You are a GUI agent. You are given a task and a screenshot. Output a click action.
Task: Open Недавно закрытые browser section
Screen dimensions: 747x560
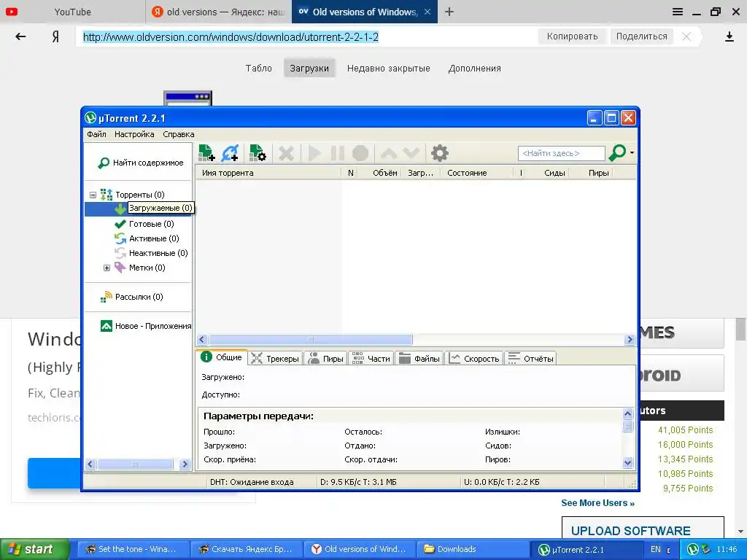(x=388, y=68)
